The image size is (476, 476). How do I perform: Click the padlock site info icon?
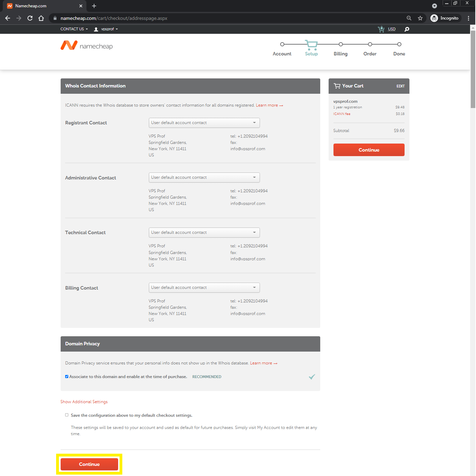click(x=55, y=18)
